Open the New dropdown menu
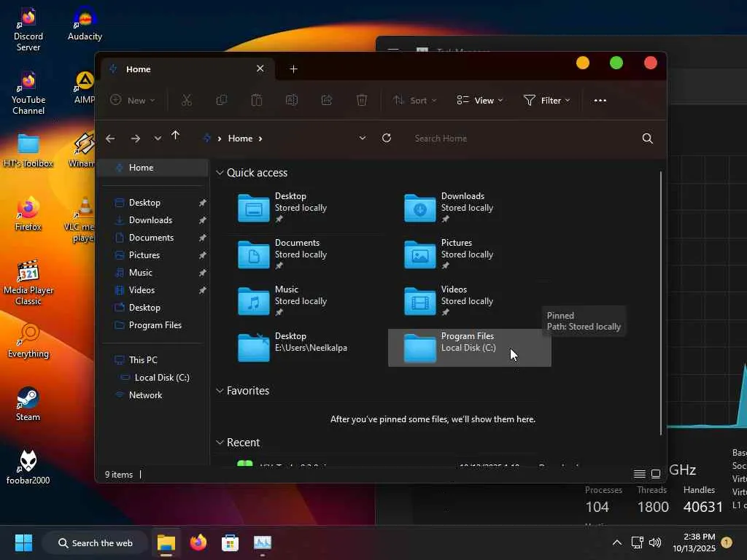747x560 pixels. point(133,100)
